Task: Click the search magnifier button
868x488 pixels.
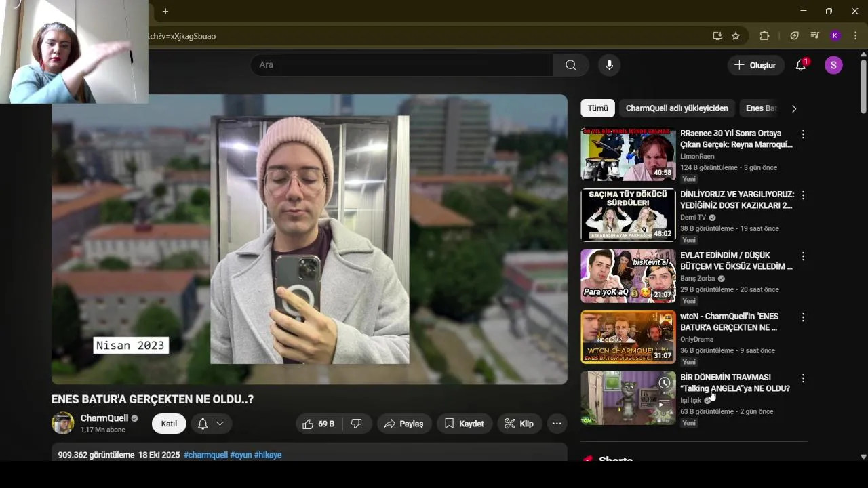Action: click(x=570, y=65)
